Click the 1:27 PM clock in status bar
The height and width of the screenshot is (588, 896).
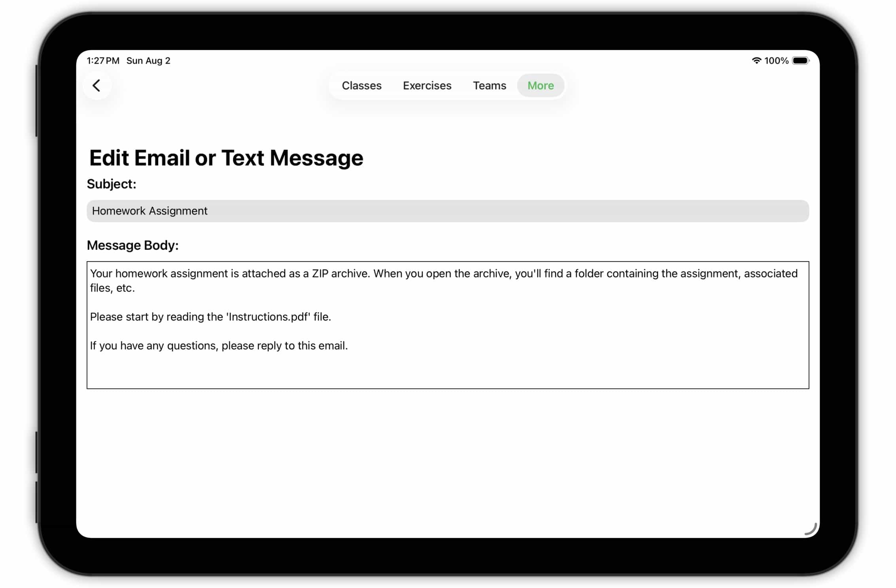(x=103, y=60)
